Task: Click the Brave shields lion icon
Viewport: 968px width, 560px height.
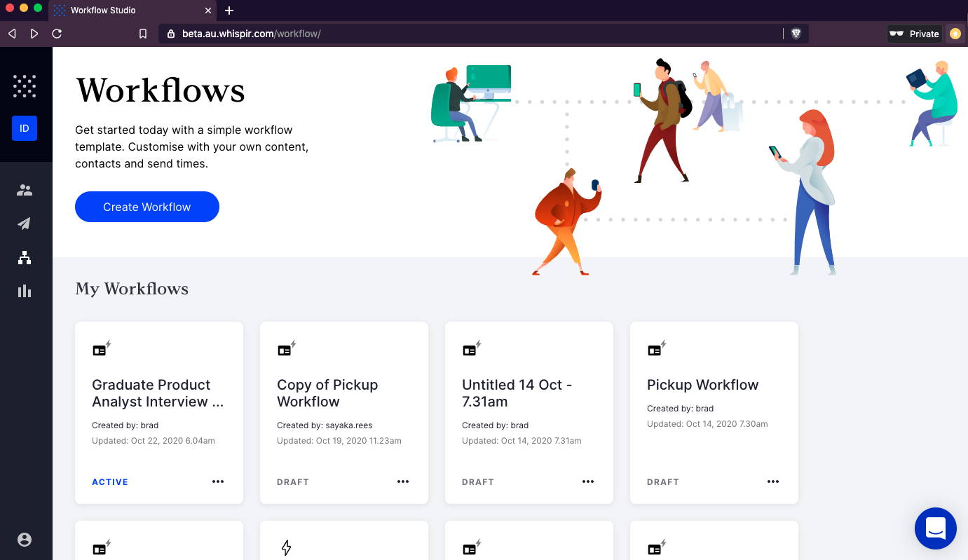Action: tap(796, 34)
